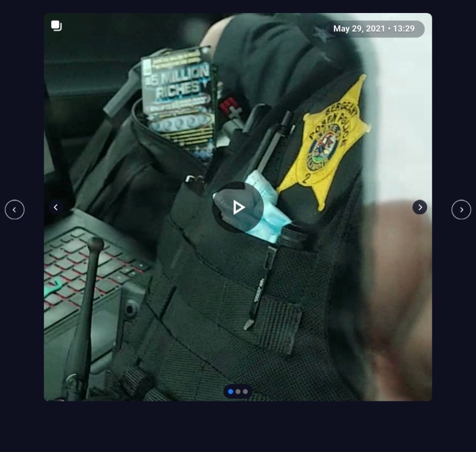Go to the previous post with outer left arrow
Viewport: 476px width, 452px height.
click(x=14, y=210)
